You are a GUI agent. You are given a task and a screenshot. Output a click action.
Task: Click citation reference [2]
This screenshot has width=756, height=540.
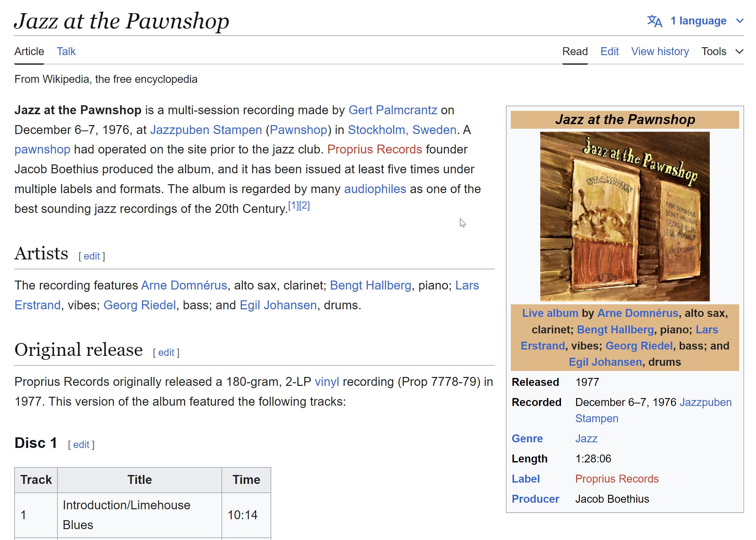click(304, 206)
